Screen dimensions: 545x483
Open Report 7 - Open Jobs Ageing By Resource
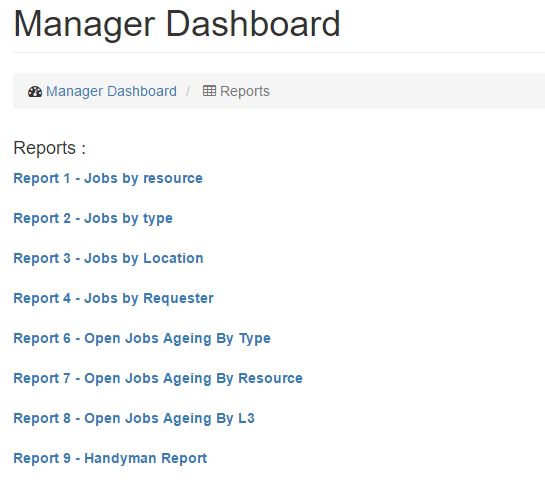[x=158, y=378]
